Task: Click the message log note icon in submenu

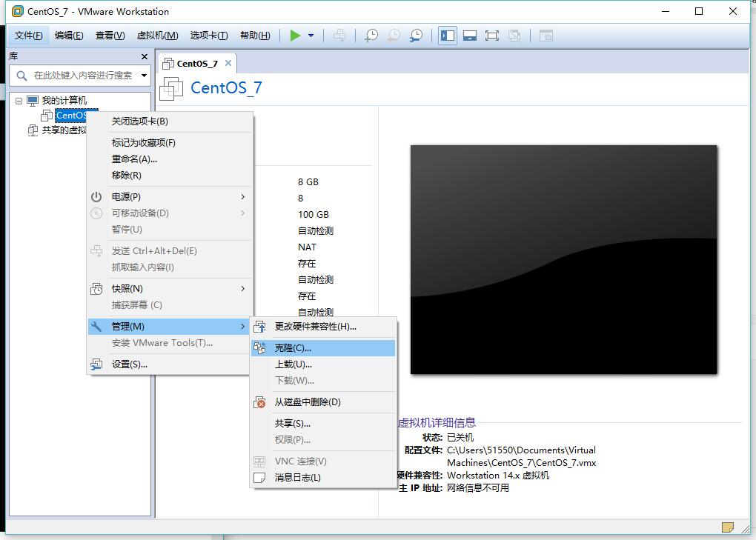Action: [x=259, y=477]
